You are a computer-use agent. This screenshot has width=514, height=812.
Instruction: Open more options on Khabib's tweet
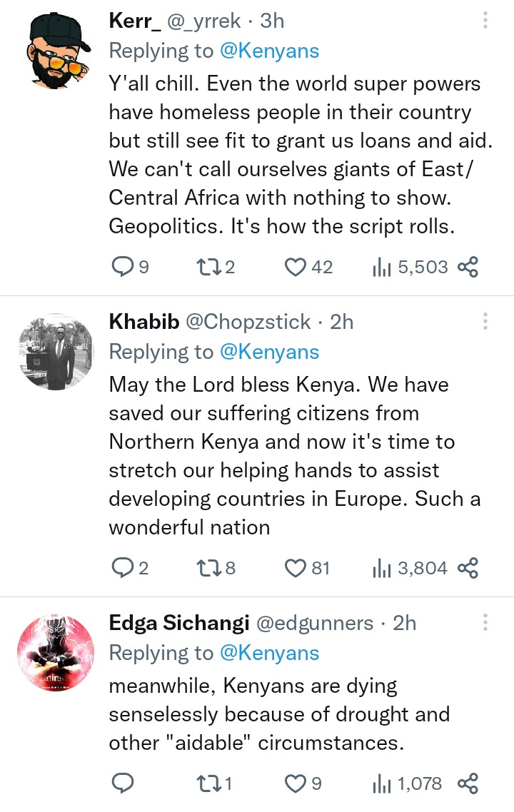click(485, 321)
